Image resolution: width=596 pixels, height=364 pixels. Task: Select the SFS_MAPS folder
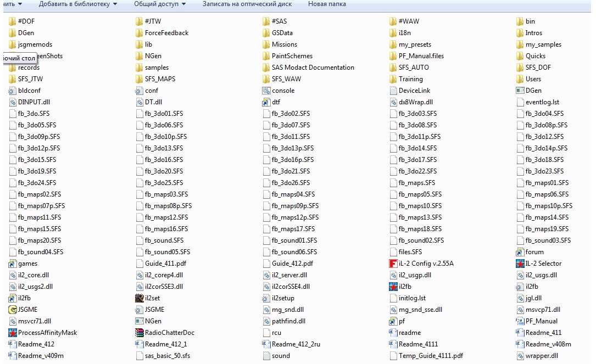pos(155,79)
